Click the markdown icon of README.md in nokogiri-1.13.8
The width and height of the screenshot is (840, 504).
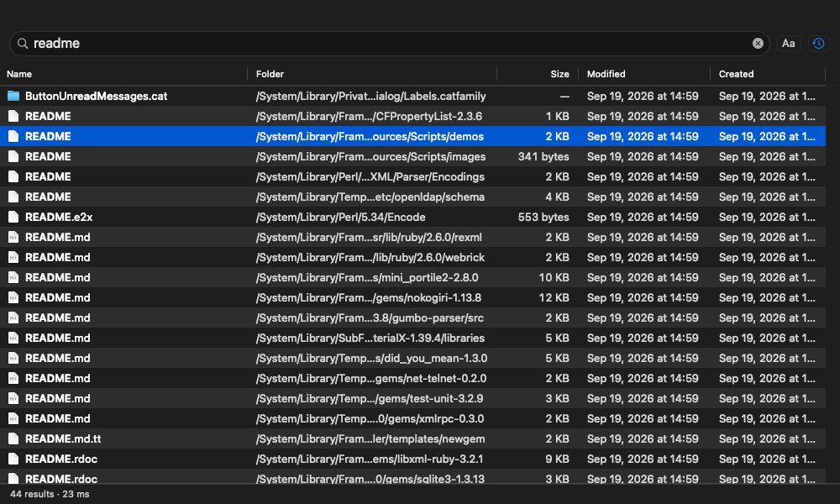click(x=13, y=298)
